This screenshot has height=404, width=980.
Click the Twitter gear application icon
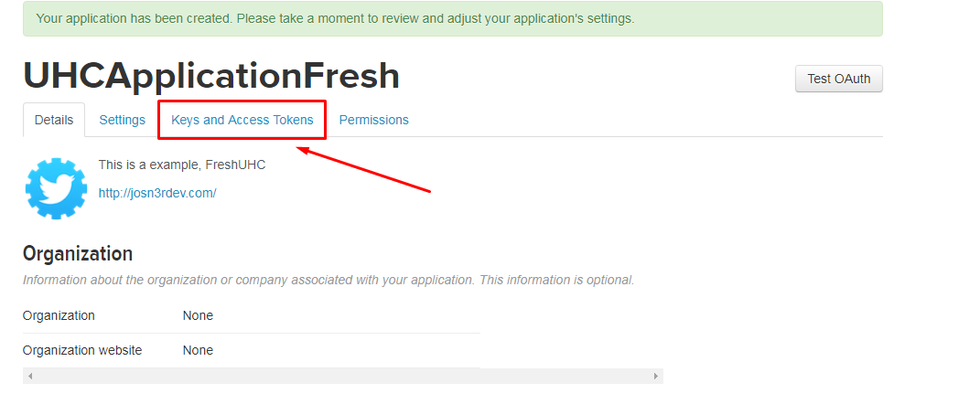tap(56, 188)
